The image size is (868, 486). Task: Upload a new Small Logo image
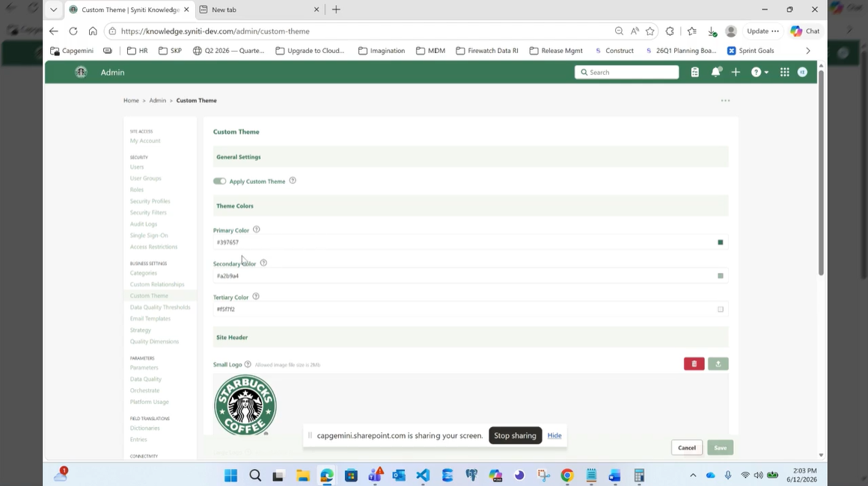718,364
